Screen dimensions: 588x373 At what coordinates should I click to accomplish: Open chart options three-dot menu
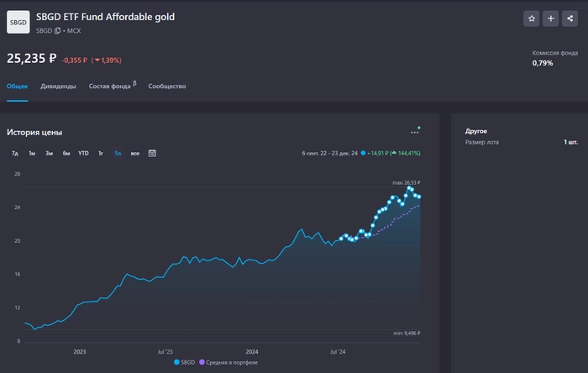[414, 132]
